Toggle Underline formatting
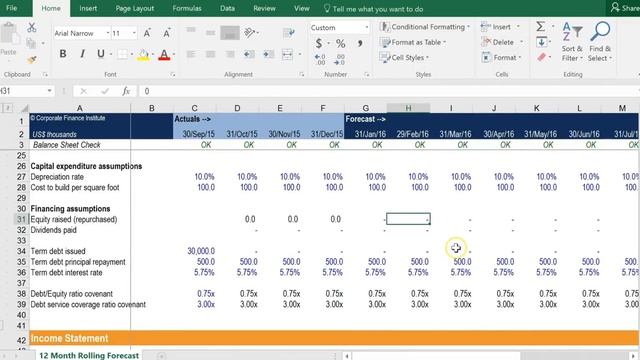Screen dimensions: 640x360 point(100,53)
